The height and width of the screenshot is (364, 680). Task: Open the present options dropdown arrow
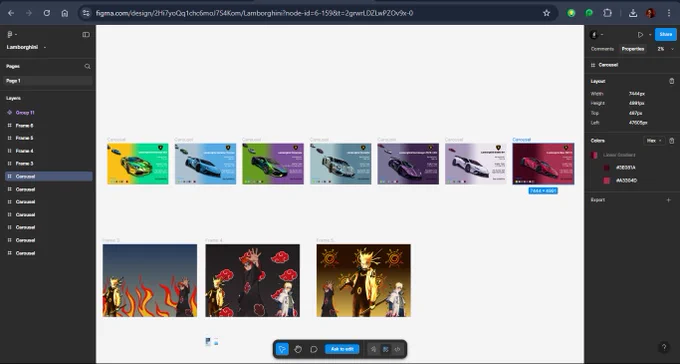650,35
